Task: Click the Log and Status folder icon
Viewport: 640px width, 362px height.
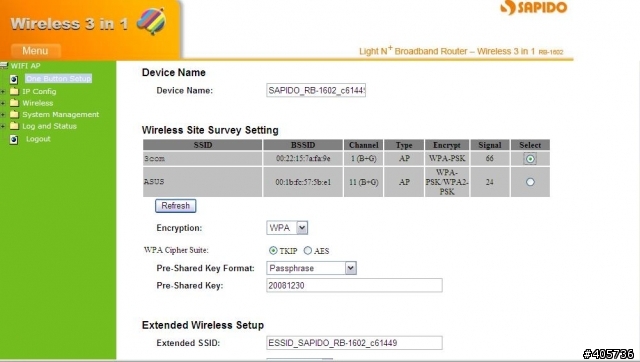Action: click(14, 126)
